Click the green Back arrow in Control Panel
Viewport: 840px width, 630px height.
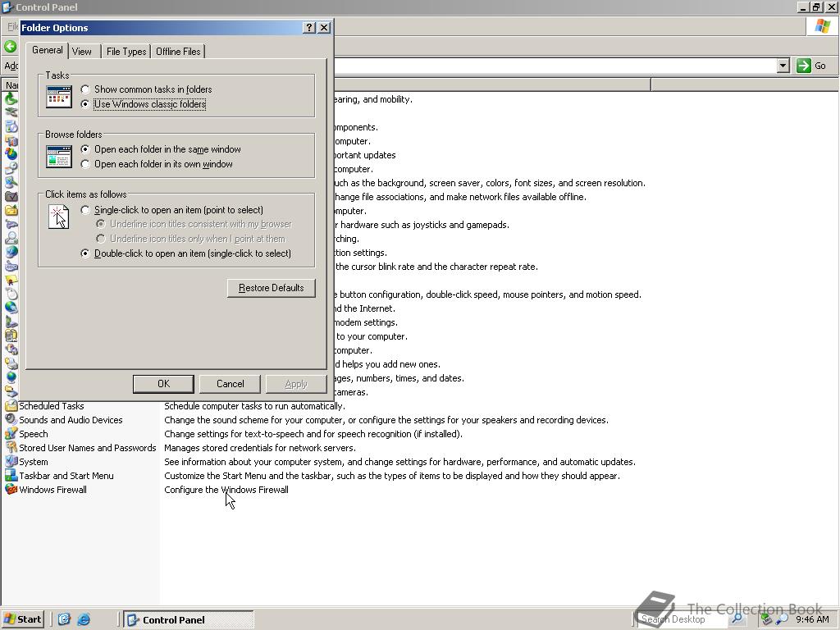point(10,47)
